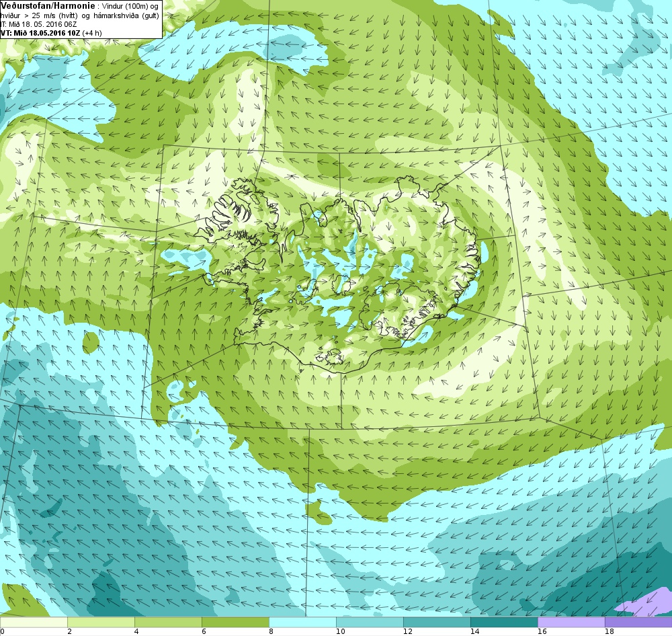This screenshot has width=672, height=636.
Task: Click legend scale label '8'
Action: click(x=271, y=631)
